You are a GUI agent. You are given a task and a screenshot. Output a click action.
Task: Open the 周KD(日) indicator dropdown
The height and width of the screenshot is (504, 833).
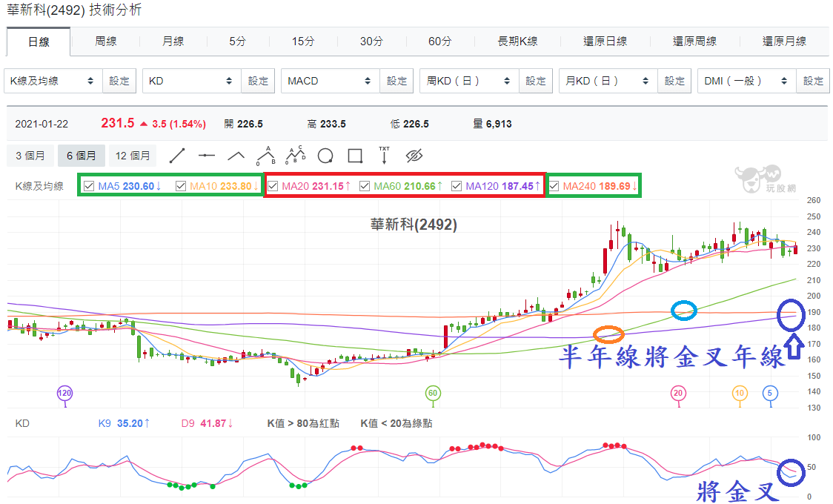pyautogui.click(x=469, y=81)
